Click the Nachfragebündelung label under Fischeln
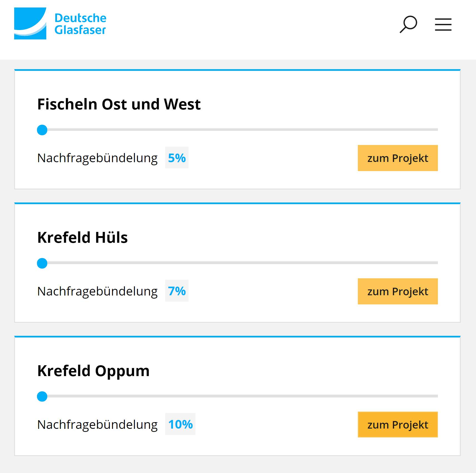 tap(97, 158)
